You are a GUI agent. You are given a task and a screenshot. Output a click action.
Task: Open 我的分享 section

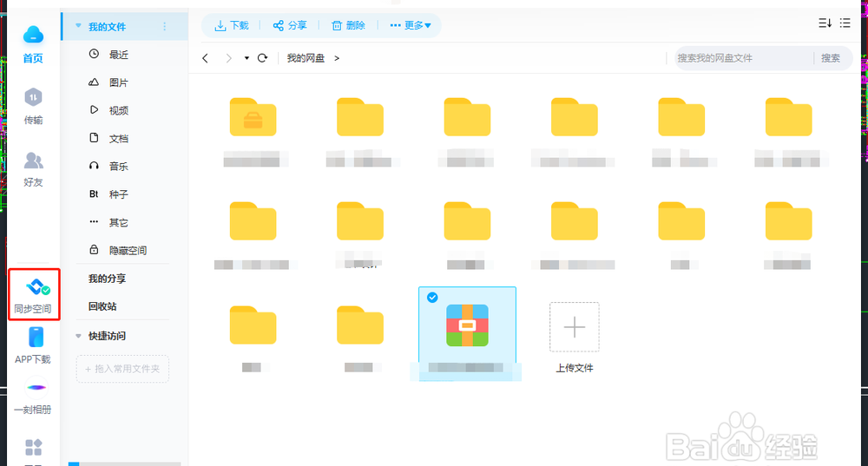click(x=108, y=279)
